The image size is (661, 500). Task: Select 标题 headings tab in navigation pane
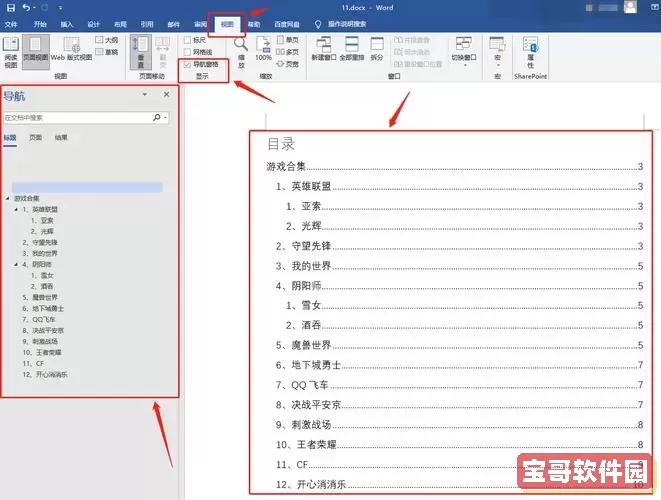tap(10, 137)
